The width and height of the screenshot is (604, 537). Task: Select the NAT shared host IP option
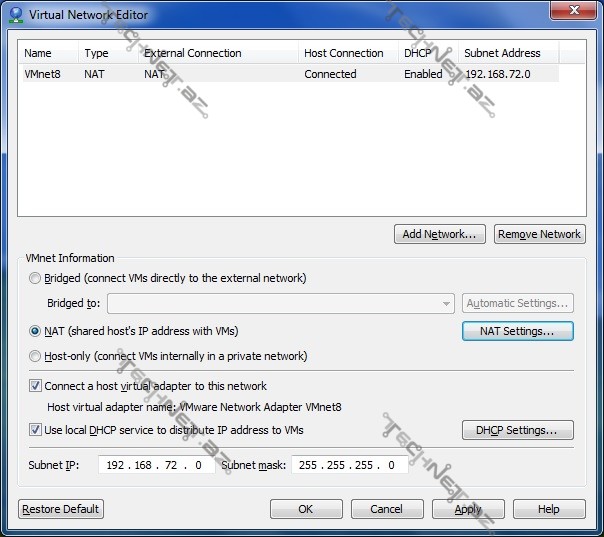coord(35,331)
